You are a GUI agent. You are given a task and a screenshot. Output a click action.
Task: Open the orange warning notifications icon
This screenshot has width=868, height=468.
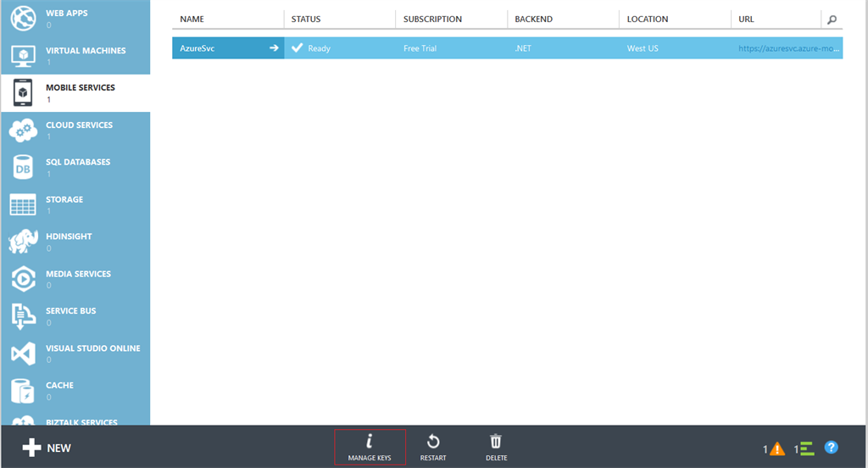pos(777,448)
